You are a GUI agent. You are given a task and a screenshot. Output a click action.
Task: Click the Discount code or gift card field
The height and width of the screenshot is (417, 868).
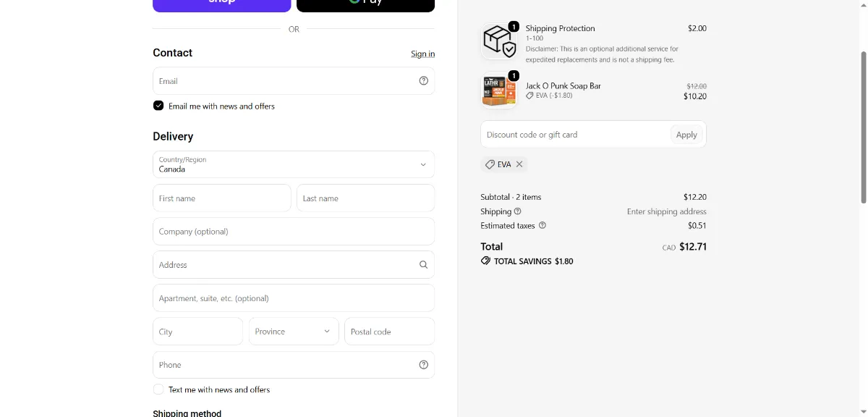click(x=575, y=135)
